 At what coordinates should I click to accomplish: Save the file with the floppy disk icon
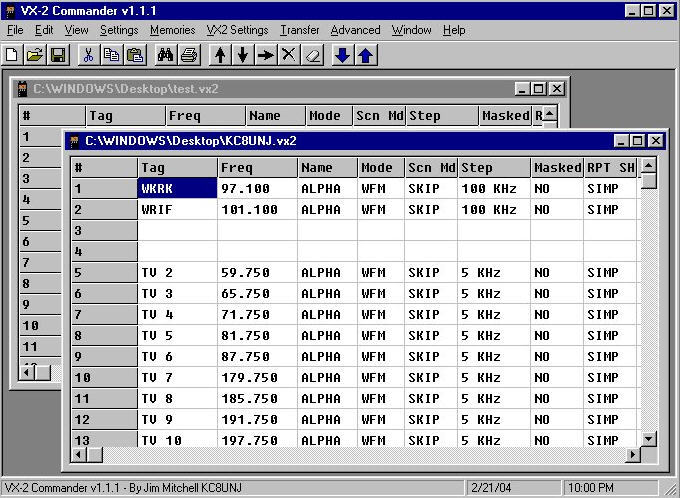57,55
